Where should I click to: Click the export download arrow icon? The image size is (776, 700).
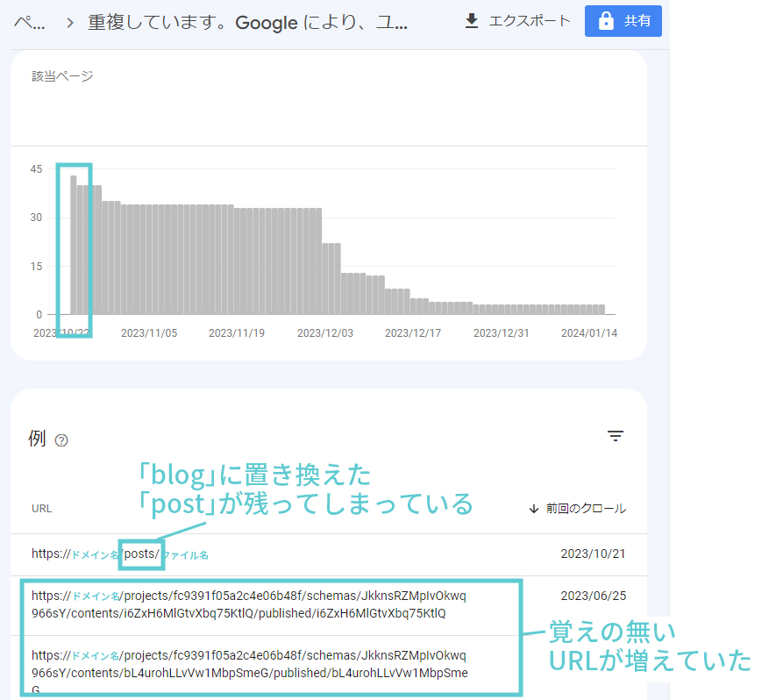472,21
